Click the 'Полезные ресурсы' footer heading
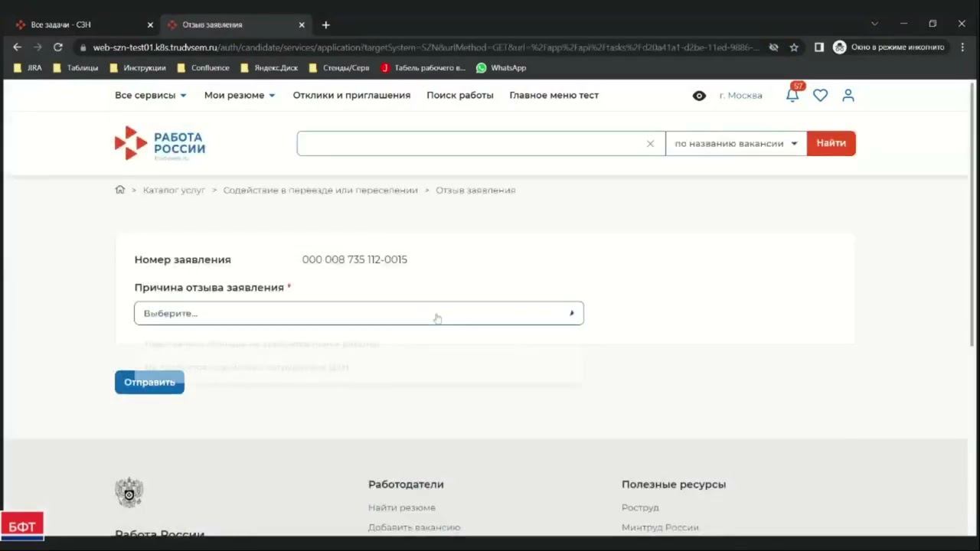This screenshot has width=980, height=551. [674, 484]
